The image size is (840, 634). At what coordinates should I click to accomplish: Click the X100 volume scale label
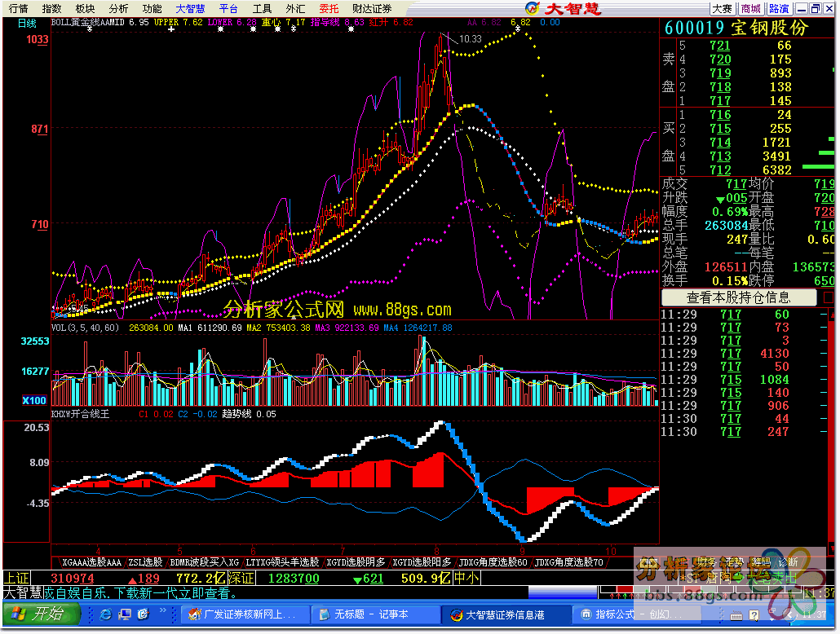[33, 400]
